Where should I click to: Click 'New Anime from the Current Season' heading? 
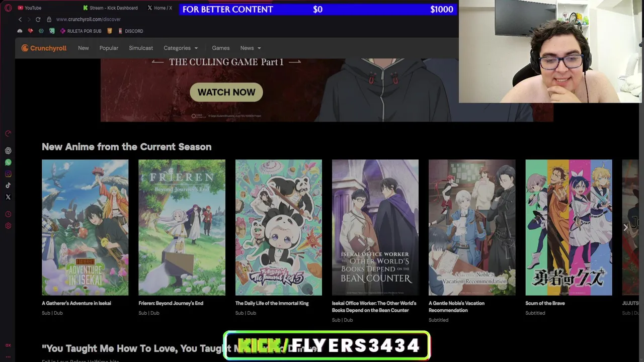coord(126,147)
